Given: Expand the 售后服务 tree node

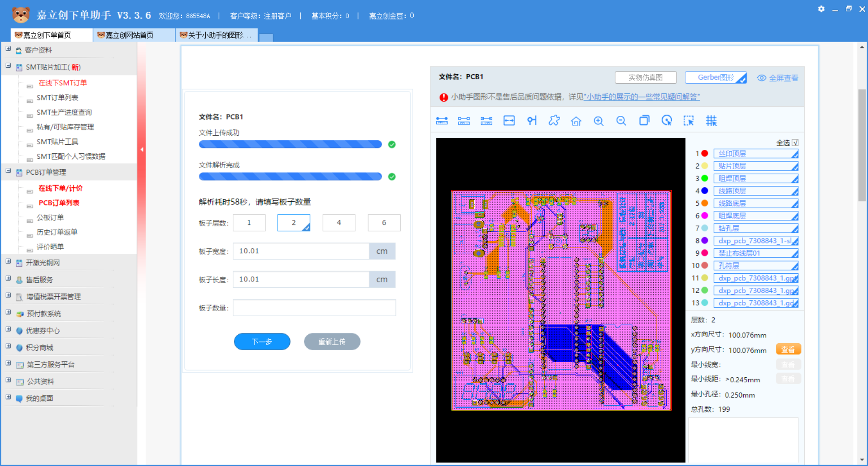Looking at the screenshot, I should pos(8,279).
